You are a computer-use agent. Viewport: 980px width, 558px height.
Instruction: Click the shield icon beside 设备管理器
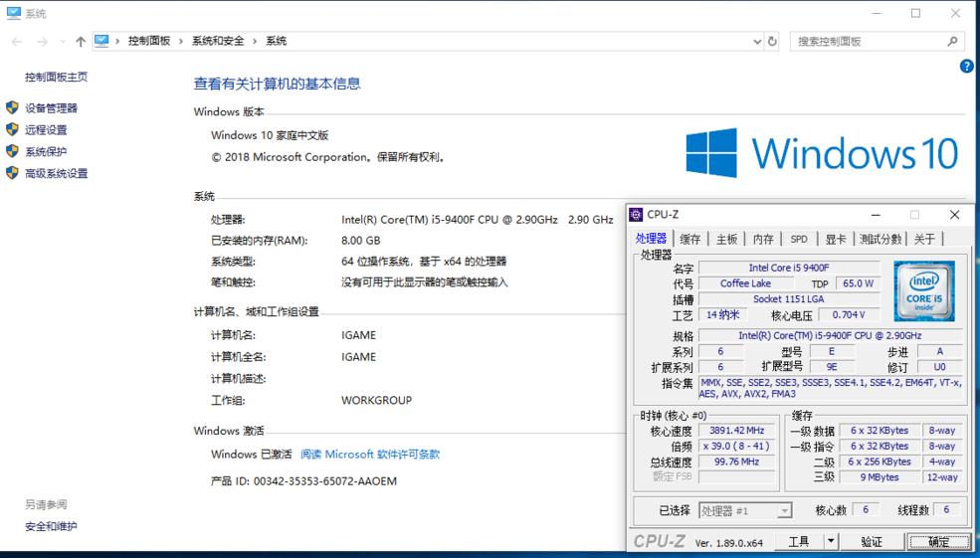[12, 107]
